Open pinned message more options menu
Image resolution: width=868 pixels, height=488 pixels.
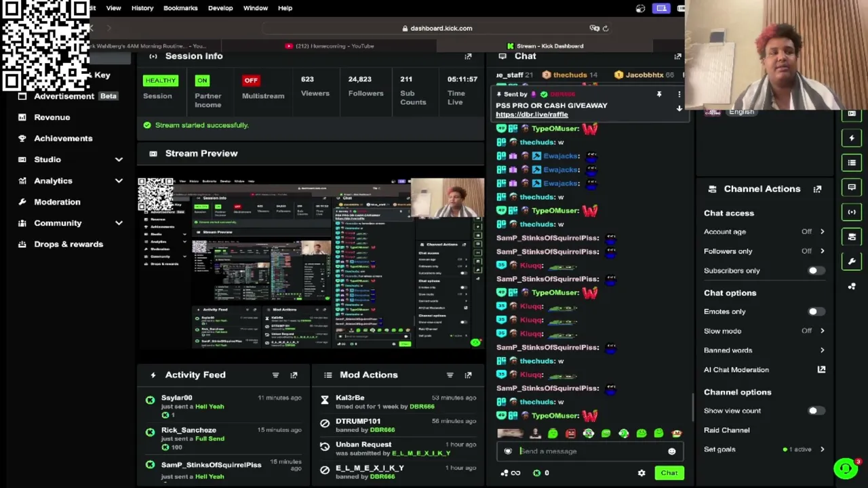coord(679,94)
